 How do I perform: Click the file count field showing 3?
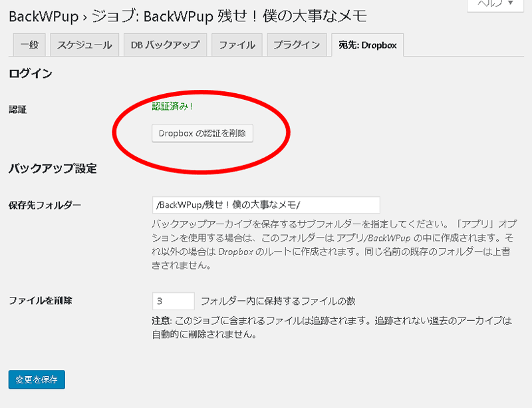[x=174, y=301]
